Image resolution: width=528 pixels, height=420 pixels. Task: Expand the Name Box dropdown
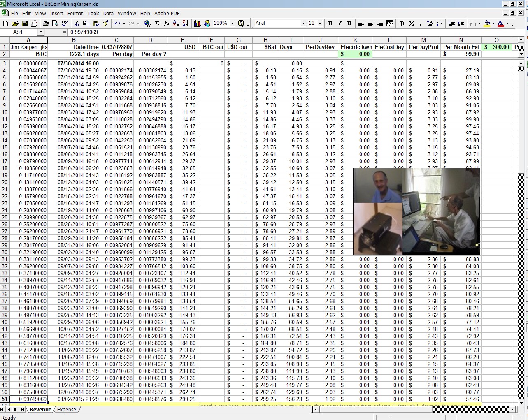(x=41, y=32)
